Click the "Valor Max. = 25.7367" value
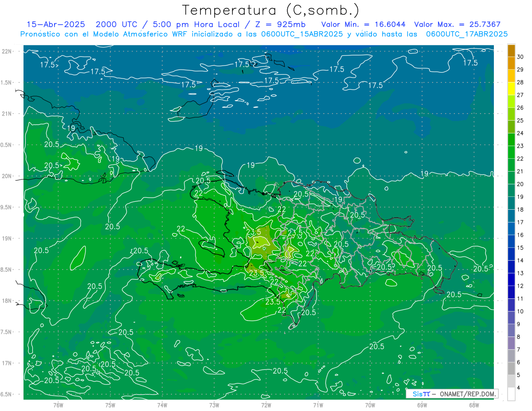Image resolution: width=532 pixels, height=411 pixels. (458, 24)
